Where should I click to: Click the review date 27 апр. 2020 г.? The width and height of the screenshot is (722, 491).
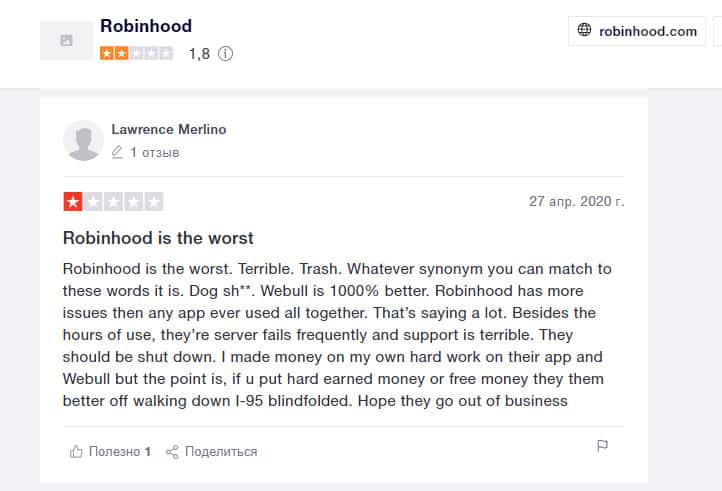click(576, 201)
